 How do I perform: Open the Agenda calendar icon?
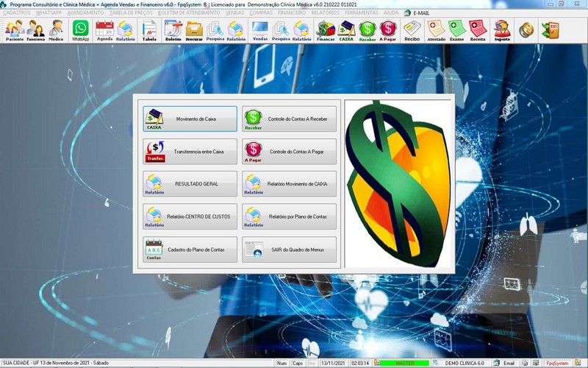click(x=104, y=30)
